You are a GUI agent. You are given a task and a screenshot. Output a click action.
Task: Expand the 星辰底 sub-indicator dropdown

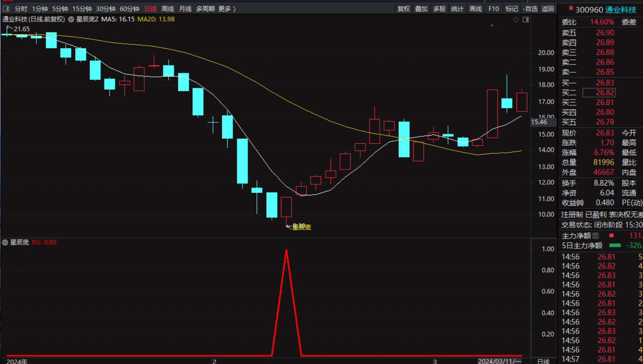click(5, 243)
